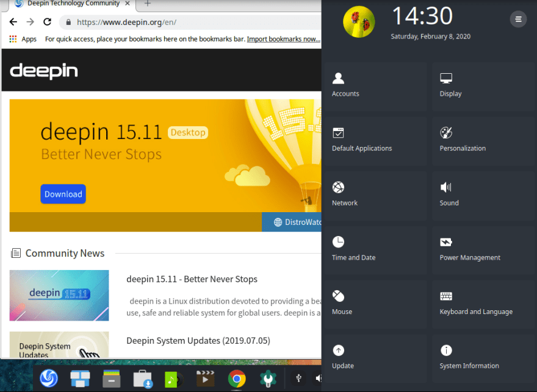Reload the deepin.org page
Screen dimensions: 537x392
click(47, 22)
